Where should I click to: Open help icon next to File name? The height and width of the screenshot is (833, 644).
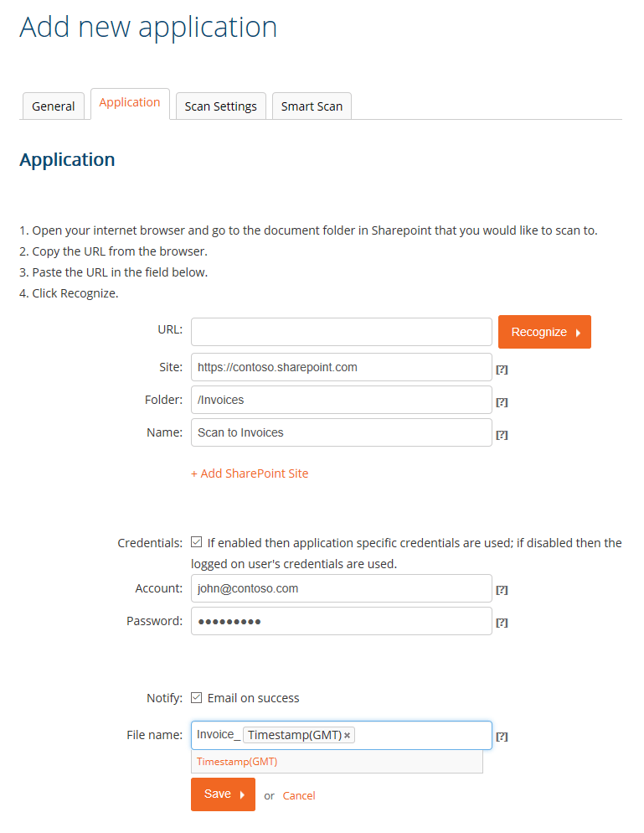(502, 737)
